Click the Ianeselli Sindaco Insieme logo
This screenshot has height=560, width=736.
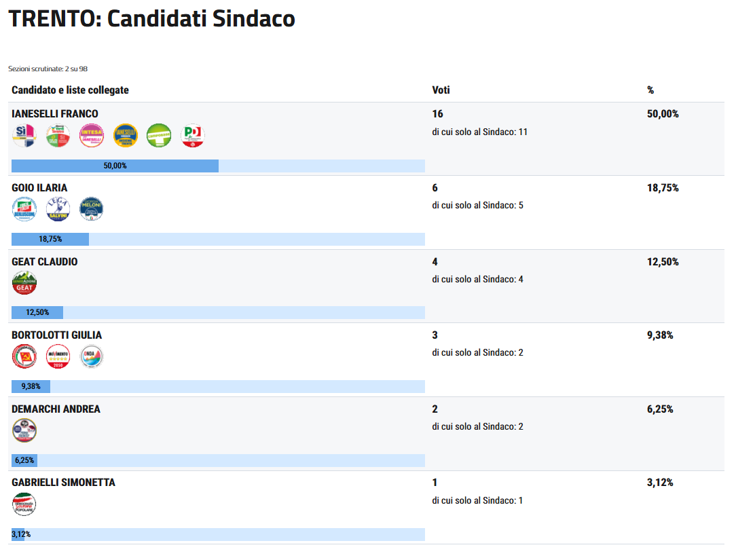tap(126, 136)
